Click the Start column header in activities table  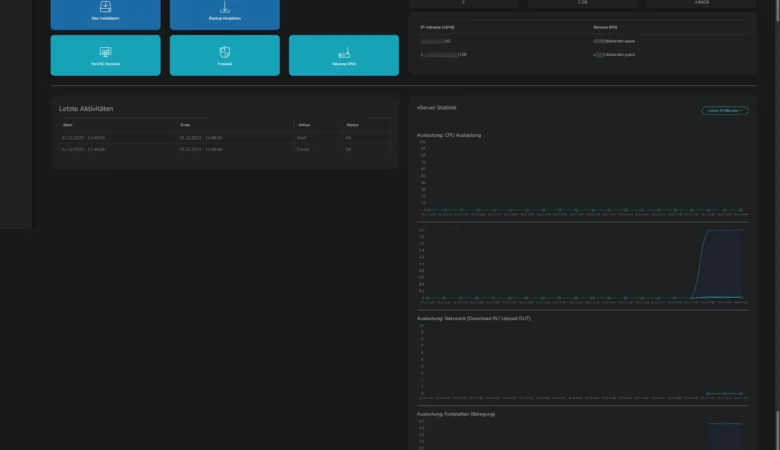[x=68, y=125]
